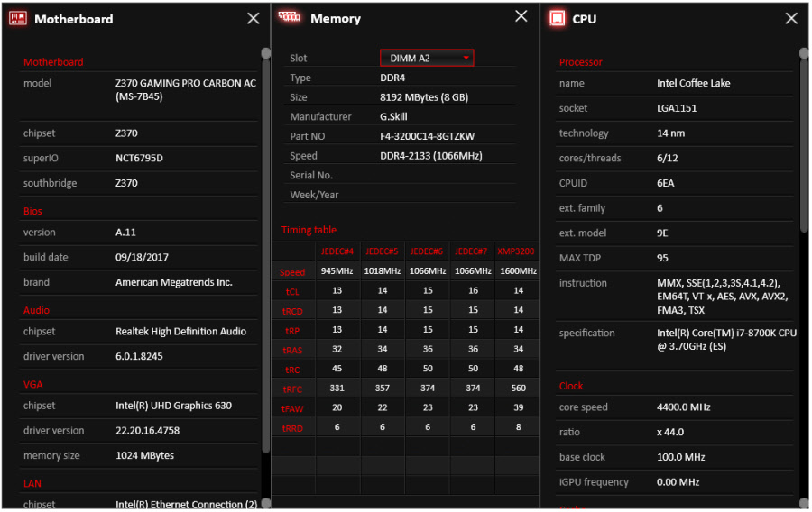Select the JEDEC#4 column header
This screenshot has width=812, height=512.
337,251
